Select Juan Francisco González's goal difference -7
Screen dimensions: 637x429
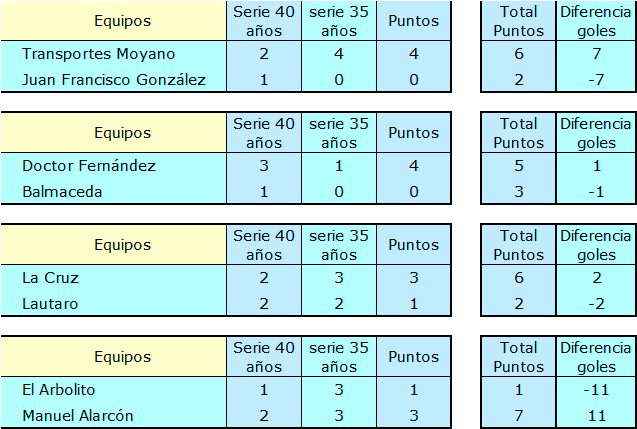click(596, 80)
